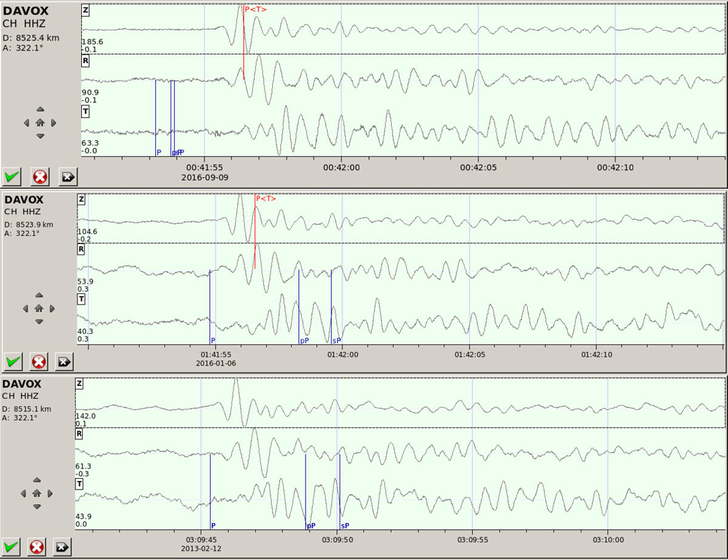728x560 pixels.
Task: Click the distance value D: 8523.9 km
Action: [x=29, y=224]
